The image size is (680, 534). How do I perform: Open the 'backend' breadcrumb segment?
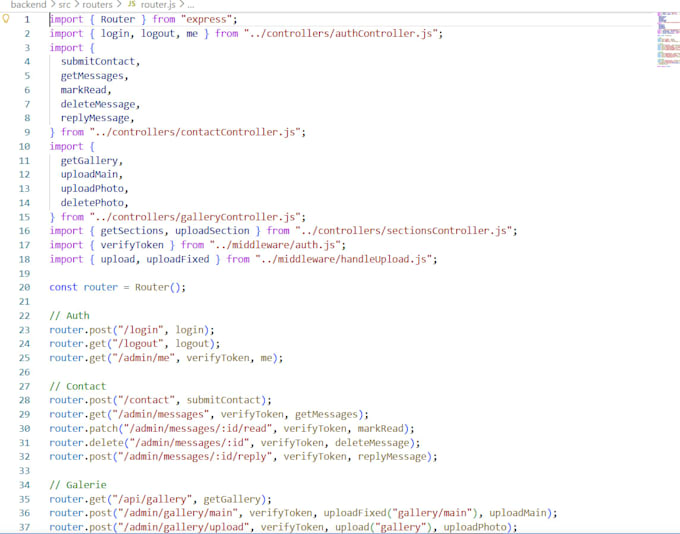pos(28,5)
